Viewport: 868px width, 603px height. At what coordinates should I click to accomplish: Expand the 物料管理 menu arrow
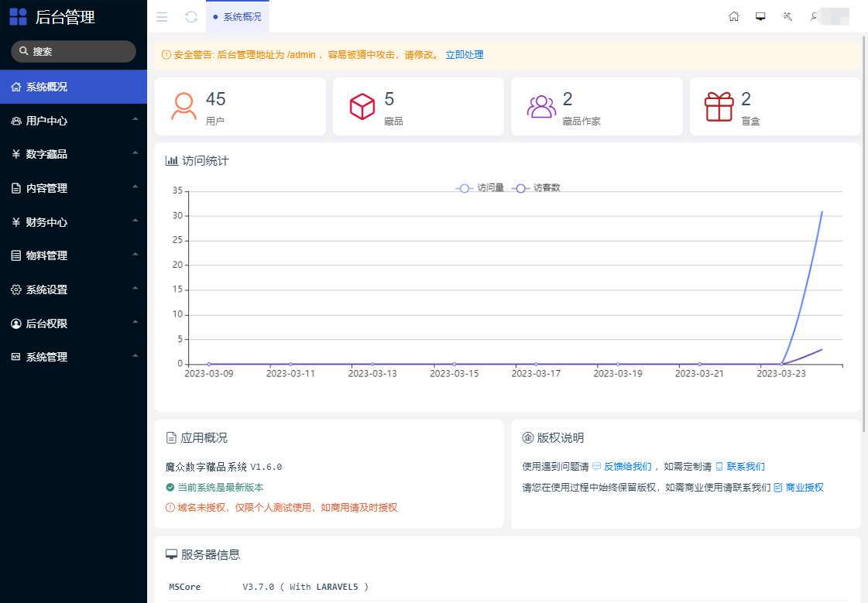pos(135,254)
